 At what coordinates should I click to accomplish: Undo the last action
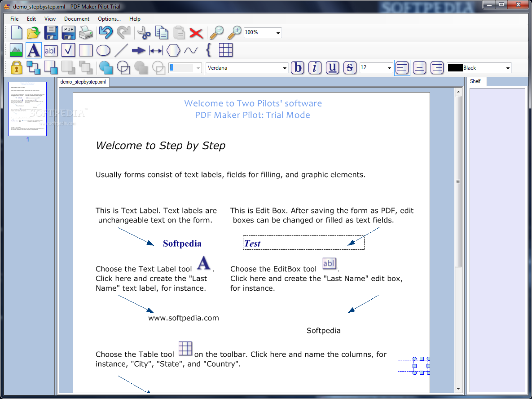click(106, 33)
